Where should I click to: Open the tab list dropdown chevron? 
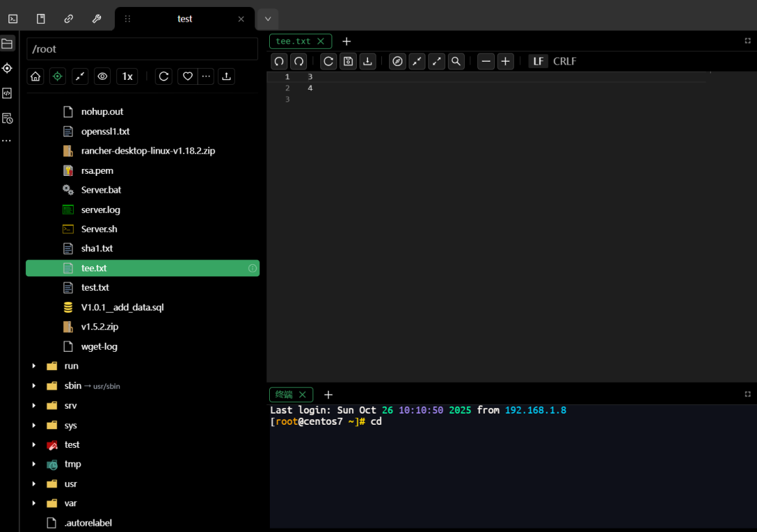[268, 19]
